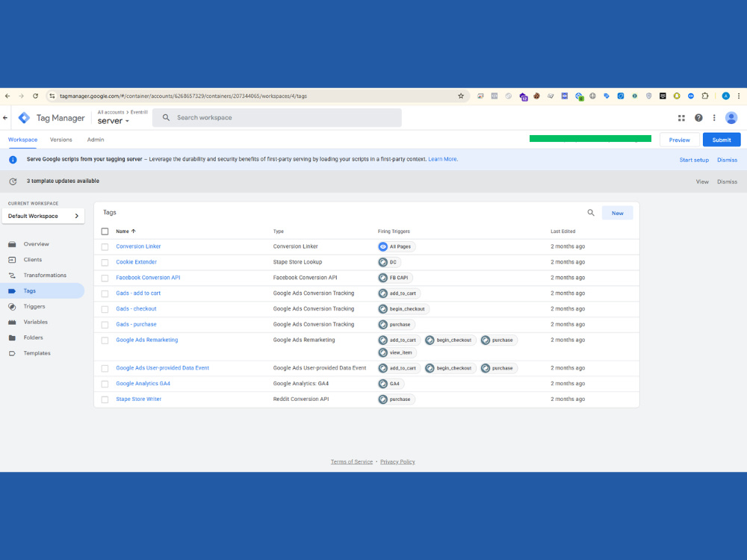This screenshot has width=747, height=560.
Task: Reload the page with refresh icon
Action: click(x=35, y=96)
